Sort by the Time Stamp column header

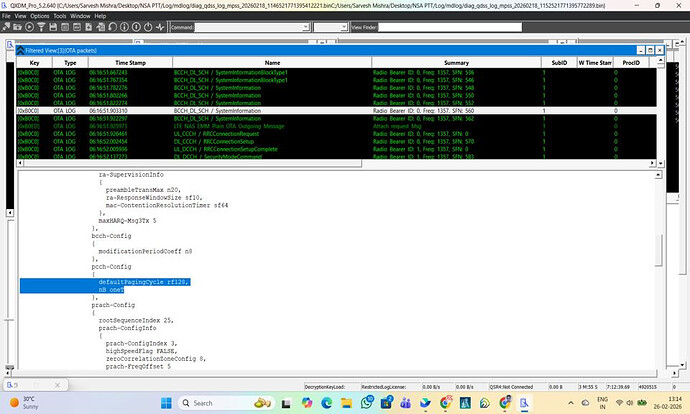pos(130,62)
